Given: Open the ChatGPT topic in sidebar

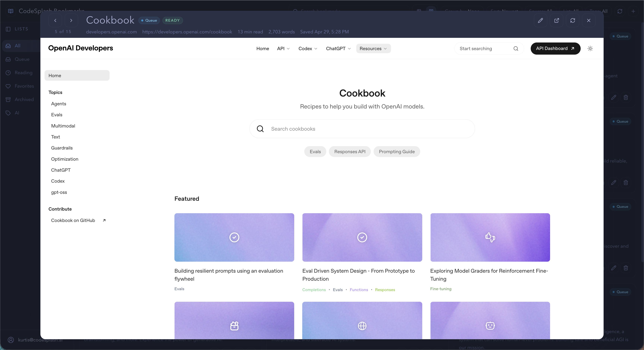Looking at the screenshot, I should pos(61,170).
